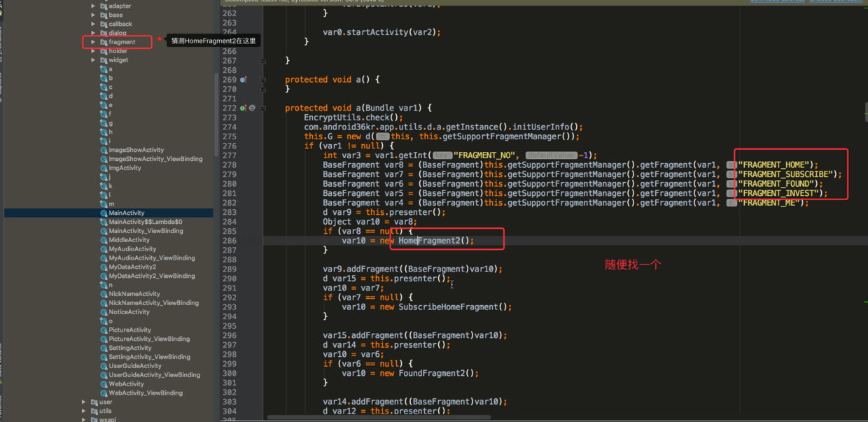Select MyAudioActivity_ViewBinding file
This screenshot has height=422, width=868.
(152, 258)
